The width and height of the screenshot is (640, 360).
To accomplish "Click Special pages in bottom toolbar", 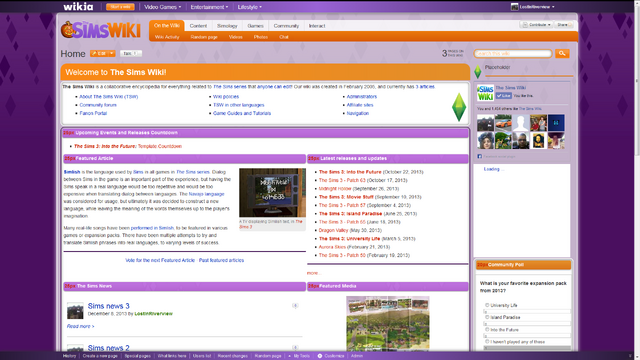I will (138, 356).
